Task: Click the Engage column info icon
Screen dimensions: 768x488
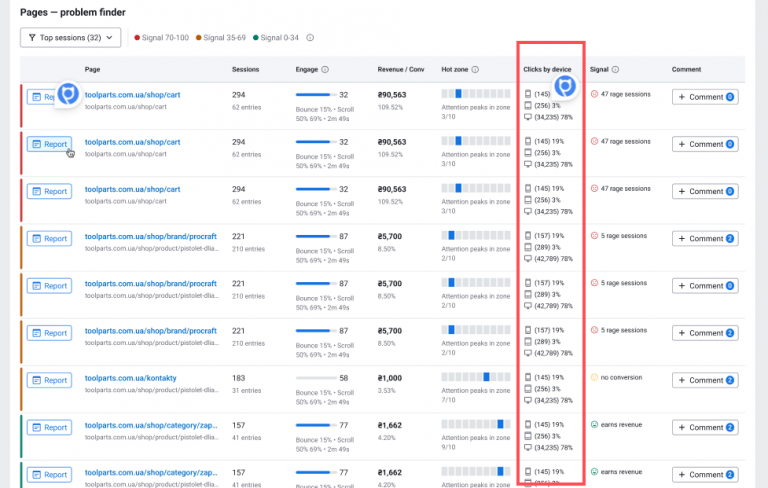Action: click(x=325, y=70)
